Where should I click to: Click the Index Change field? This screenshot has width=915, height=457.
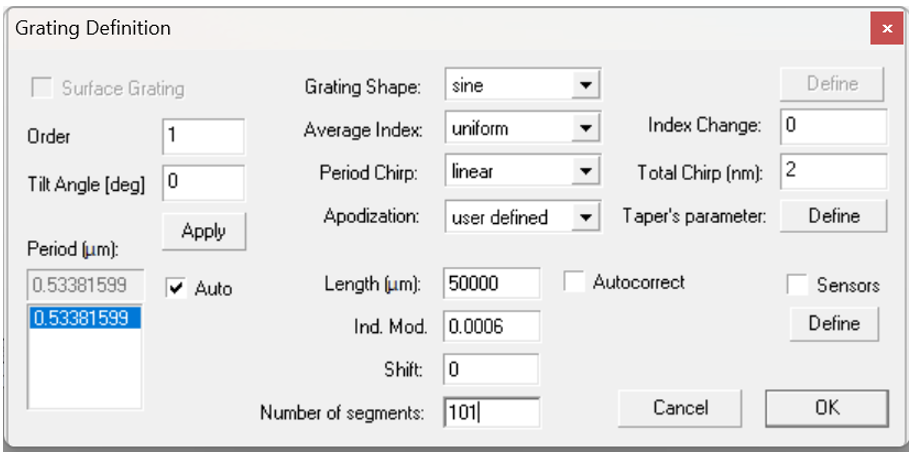(x=833, y=127)
